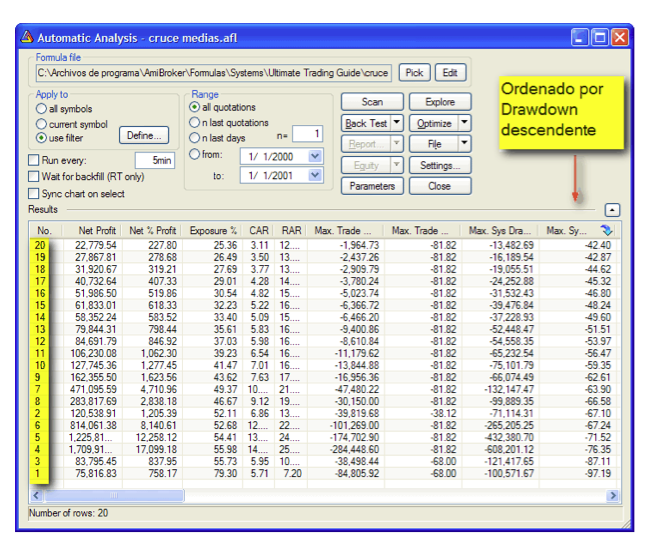Screen dimensions: 648x545
Task: Choose the 'all quotations' range option
Action: click(x=194, y=107)
